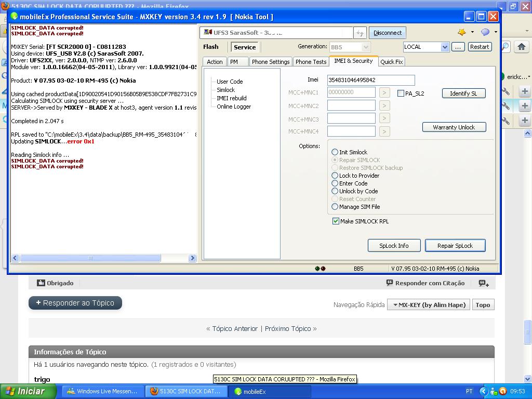Click the Obrigado thanks icon
The width and height of the screenshot is (532, 399).
(x=41, y=283)
